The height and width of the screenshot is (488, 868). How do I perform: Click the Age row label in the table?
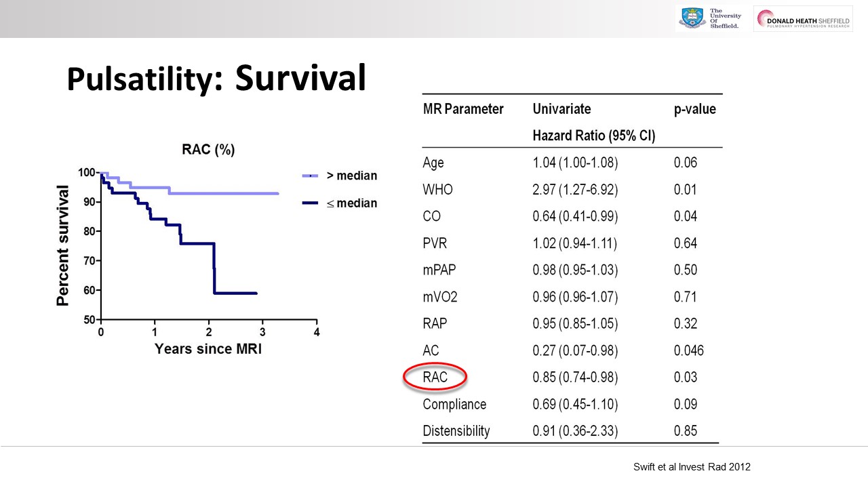pos(433,163)
